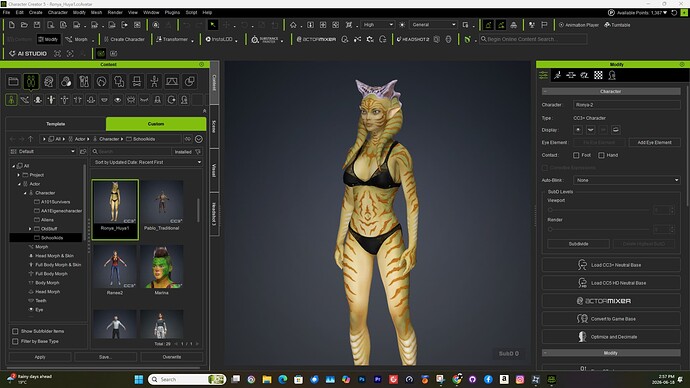
Task: Toggle first Display mode button in Modify
Action: point(578,130)
